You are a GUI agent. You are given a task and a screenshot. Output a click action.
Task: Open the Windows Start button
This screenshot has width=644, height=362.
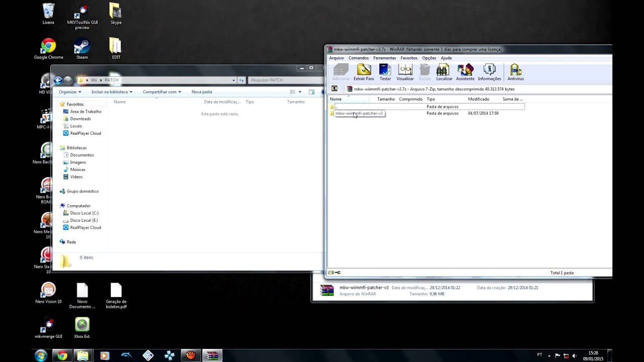click(41, 355)
